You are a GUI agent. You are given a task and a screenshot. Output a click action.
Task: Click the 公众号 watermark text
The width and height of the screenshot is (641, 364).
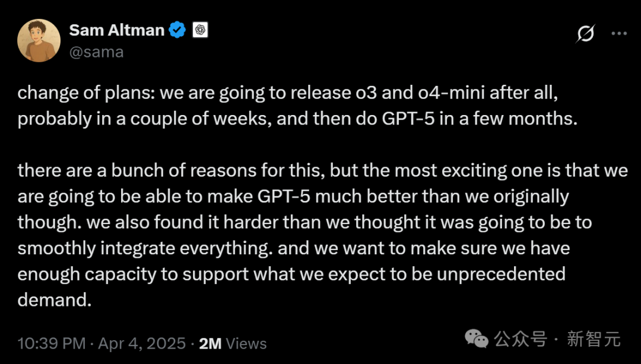[521, 339]
